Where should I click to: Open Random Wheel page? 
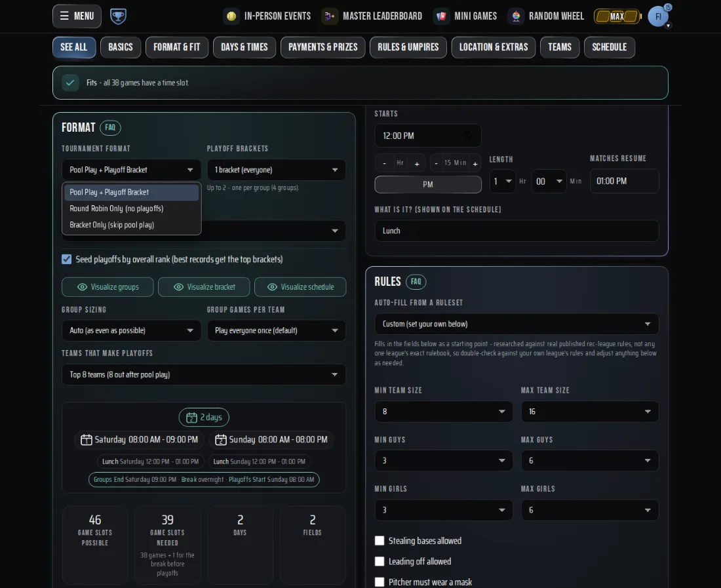pos(556,16)
